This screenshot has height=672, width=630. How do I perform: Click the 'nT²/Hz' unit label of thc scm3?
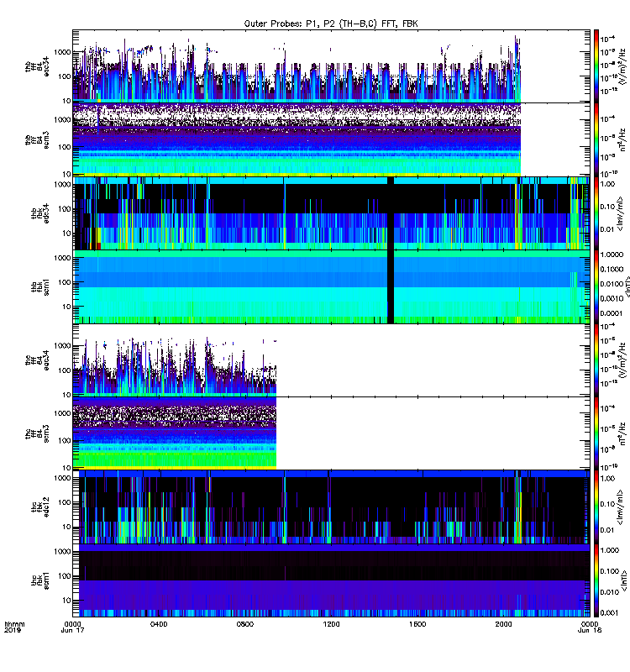[622, 433]
